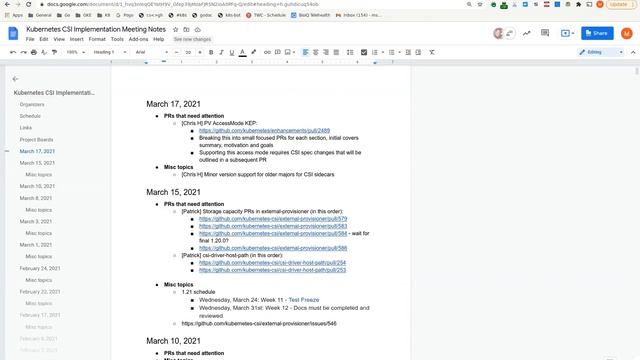This screenshot has width=640, height=360.
Task: Collapse the toolbar with the chevron
Action: point(633,52)
